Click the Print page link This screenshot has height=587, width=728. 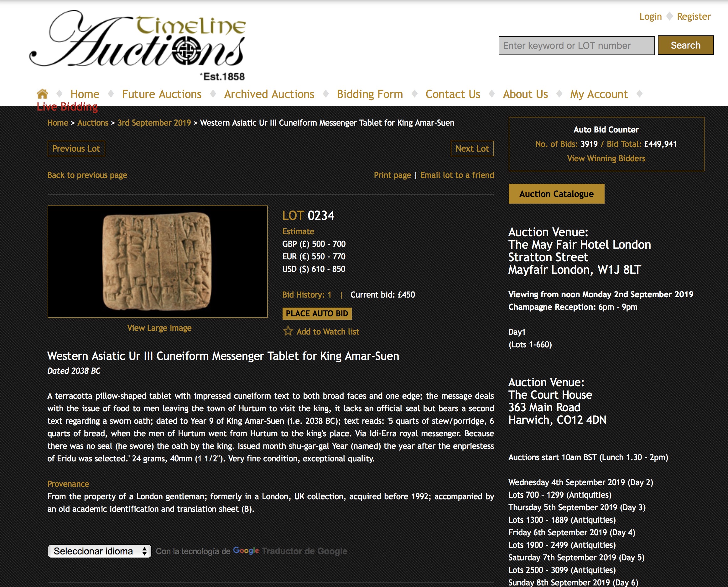tap(392, 175)
